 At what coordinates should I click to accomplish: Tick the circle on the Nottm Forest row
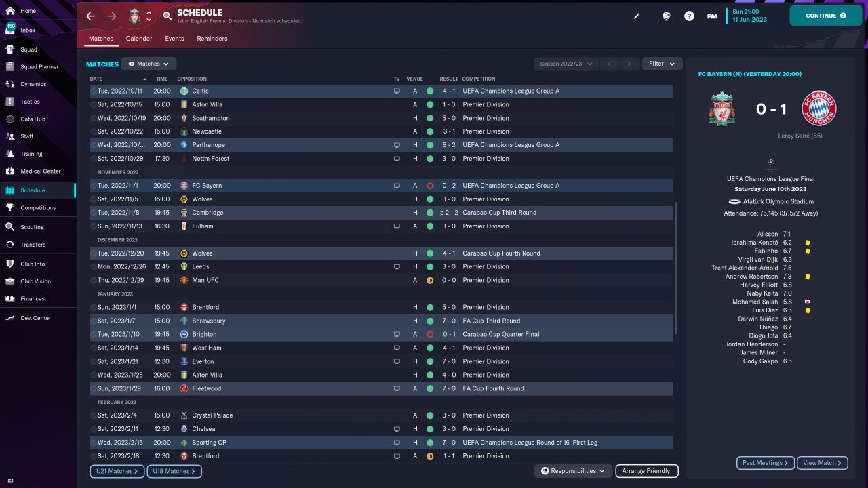(94, 159)
